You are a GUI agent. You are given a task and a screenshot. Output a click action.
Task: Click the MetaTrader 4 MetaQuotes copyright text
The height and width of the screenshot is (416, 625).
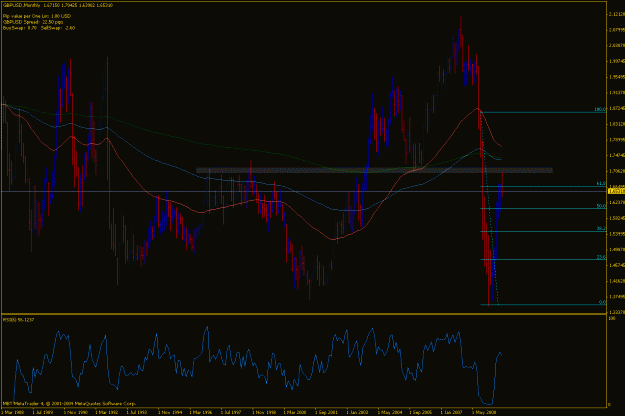(x=69, y=403)
